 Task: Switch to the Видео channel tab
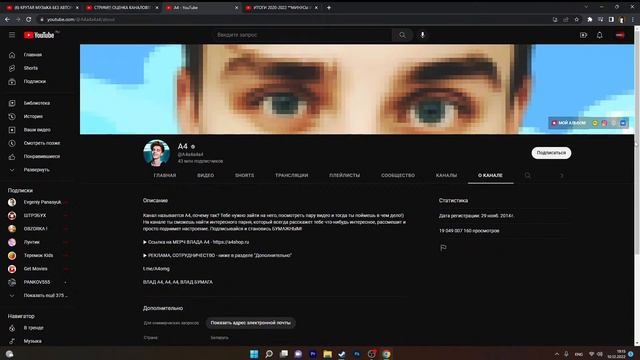pos(206,175)
